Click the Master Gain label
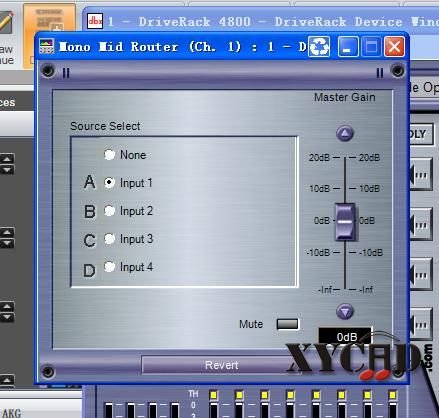 345,97
